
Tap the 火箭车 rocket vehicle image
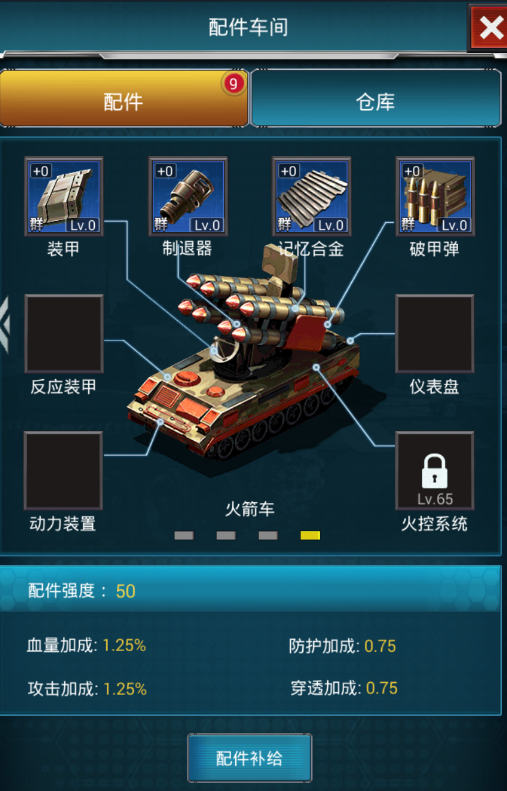[x=245, y=363]
